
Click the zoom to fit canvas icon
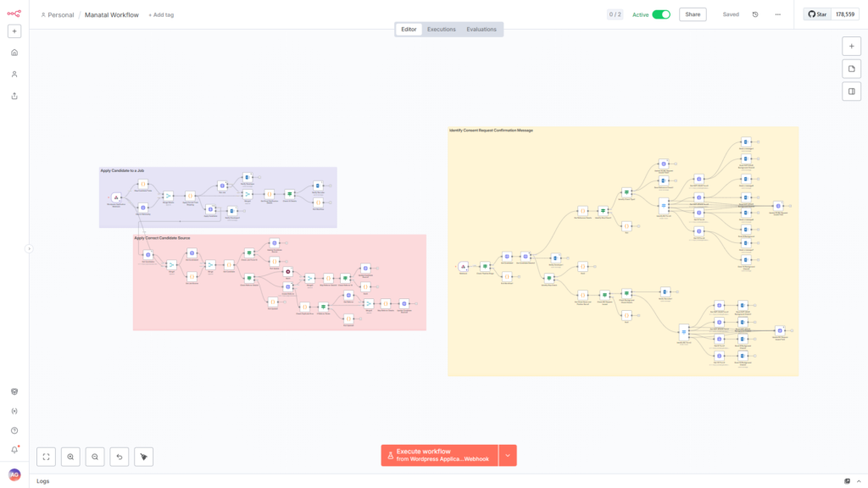tap(47, 457)
